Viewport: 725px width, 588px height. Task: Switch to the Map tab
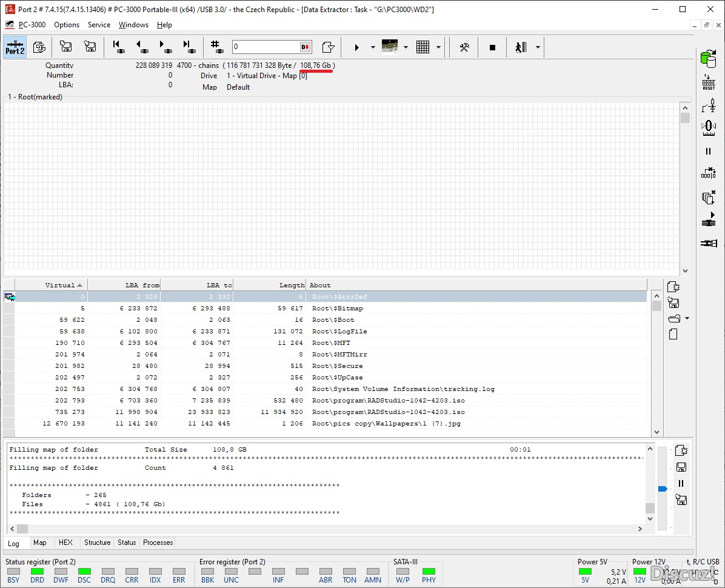(40, 543)
